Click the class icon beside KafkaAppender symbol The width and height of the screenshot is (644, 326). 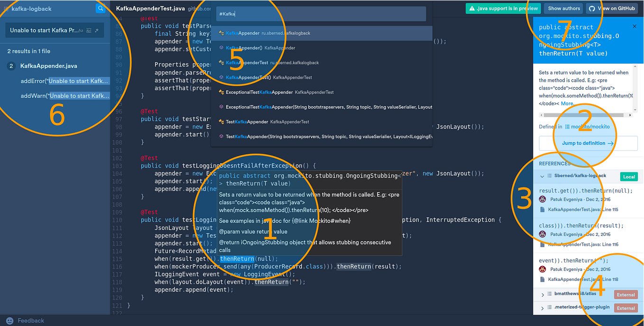222,33
